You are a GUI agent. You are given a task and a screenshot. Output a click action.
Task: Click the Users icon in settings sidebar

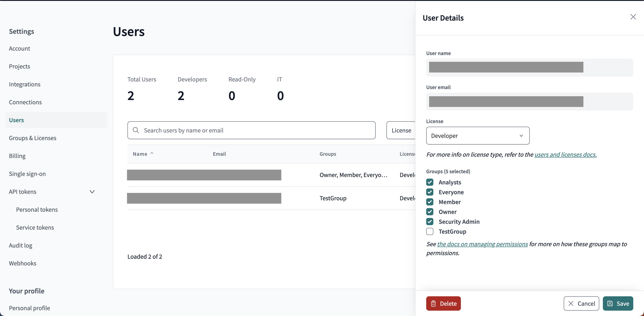click(x=16, y=120)
